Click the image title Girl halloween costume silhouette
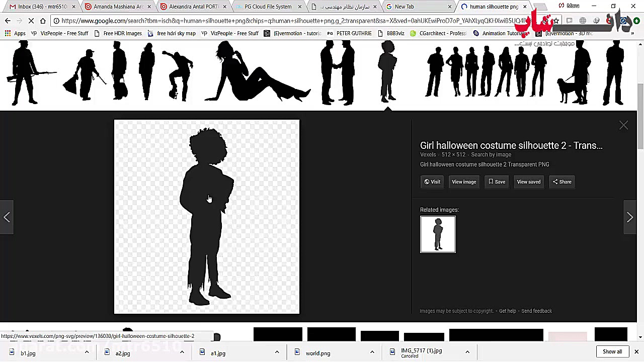This screenshot has height=362, width=644. (511, 145)
